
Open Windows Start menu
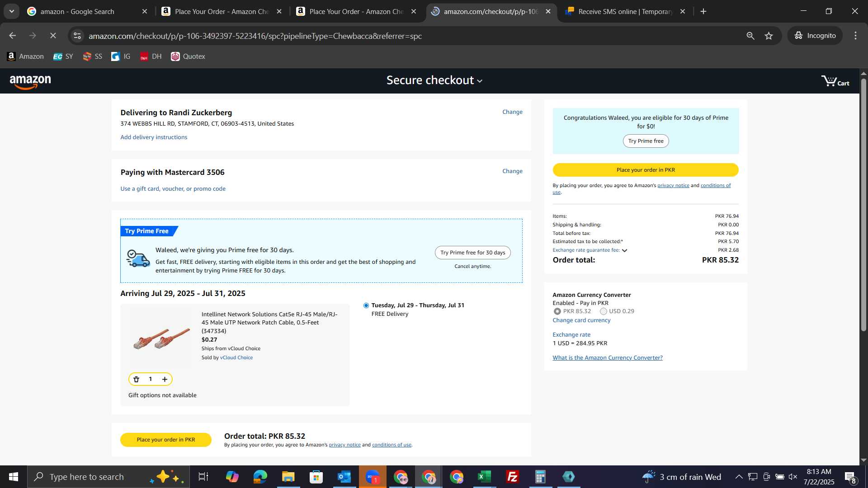tap(14, 477)
